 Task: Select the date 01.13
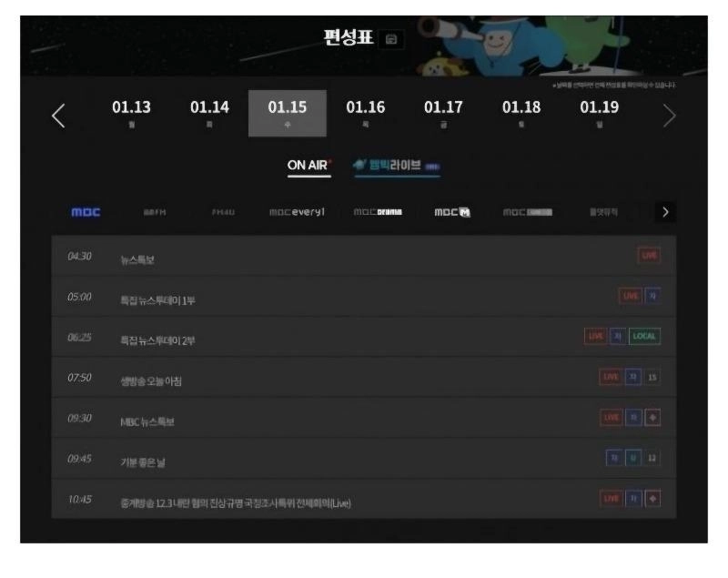(131, 114)
